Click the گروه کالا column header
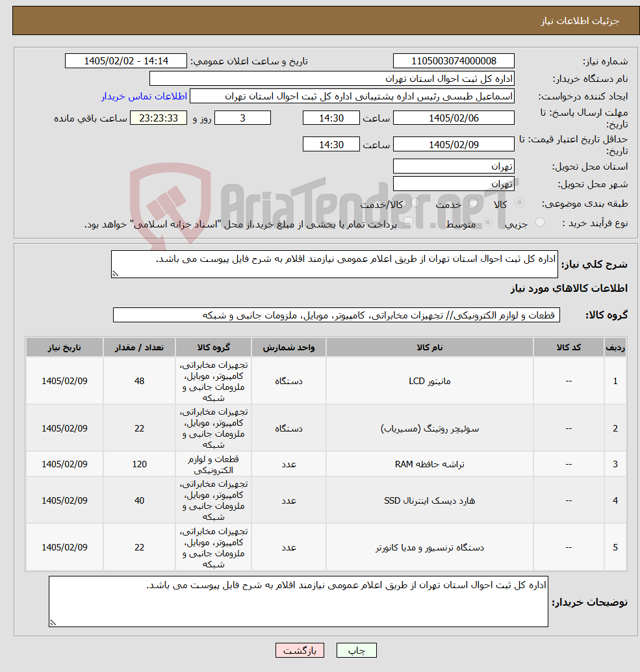The width and height of the screenshot is (640, 672). click(213, 348)
